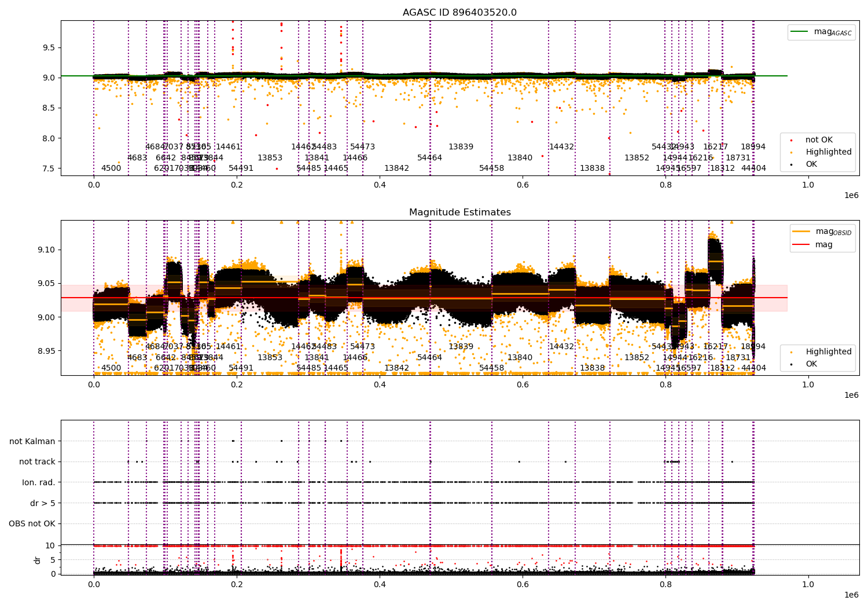Click obsid label 4500 in the middle plot
Viewport: 868px width, 608px height.
[x=111, y=368]
